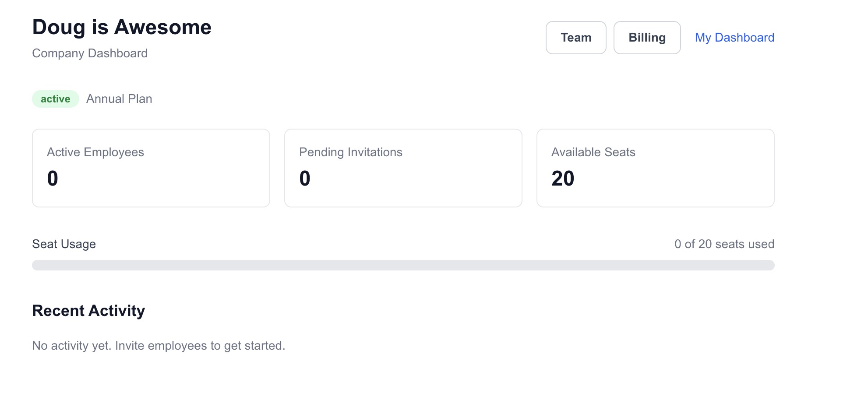Viewport: 868px width, 414px height.
Task: Click the Available Seats count of 20
Action: [563, 178]
